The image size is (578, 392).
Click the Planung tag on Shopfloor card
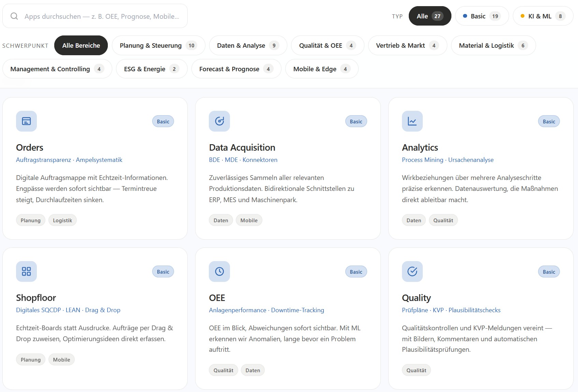coord(31,360)
